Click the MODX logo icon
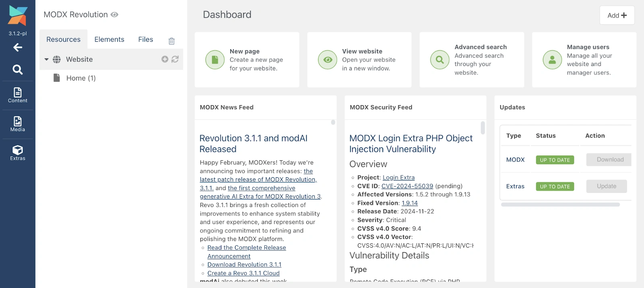 18,16
